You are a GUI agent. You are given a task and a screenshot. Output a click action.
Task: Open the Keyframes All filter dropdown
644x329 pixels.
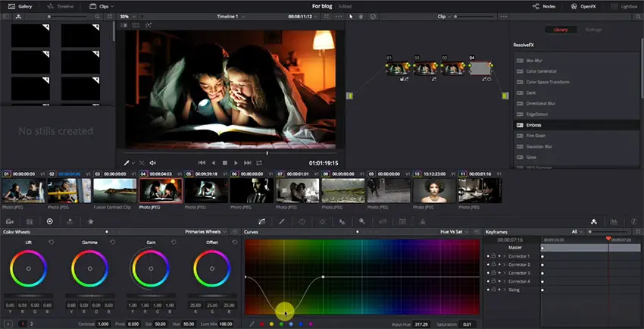pos(577,232)
